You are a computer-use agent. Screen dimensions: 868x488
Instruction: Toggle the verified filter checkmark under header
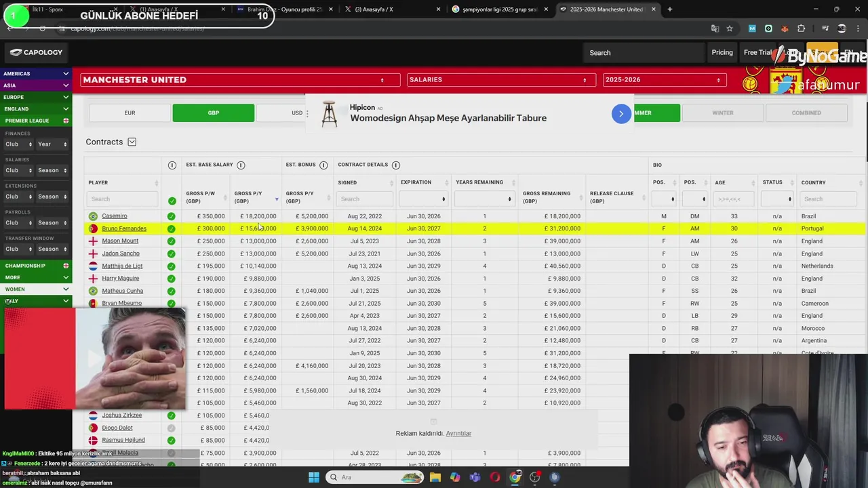click(172, 201)
